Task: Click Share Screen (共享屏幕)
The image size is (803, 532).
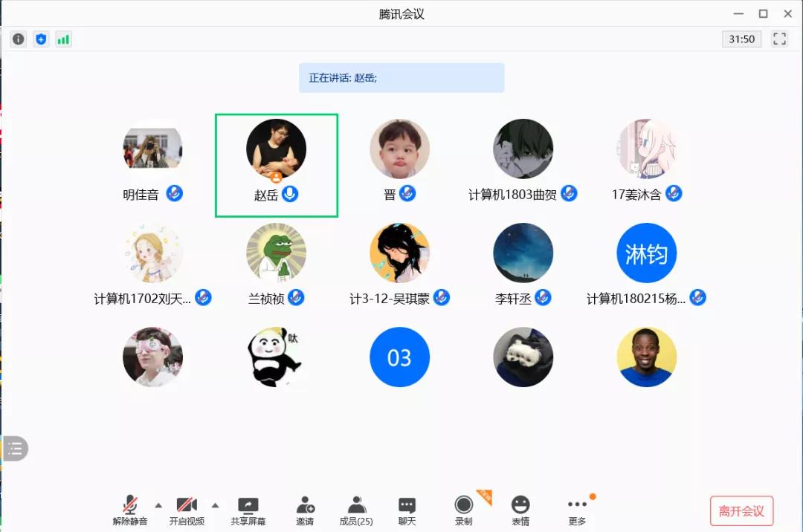Action: point(248,509)
